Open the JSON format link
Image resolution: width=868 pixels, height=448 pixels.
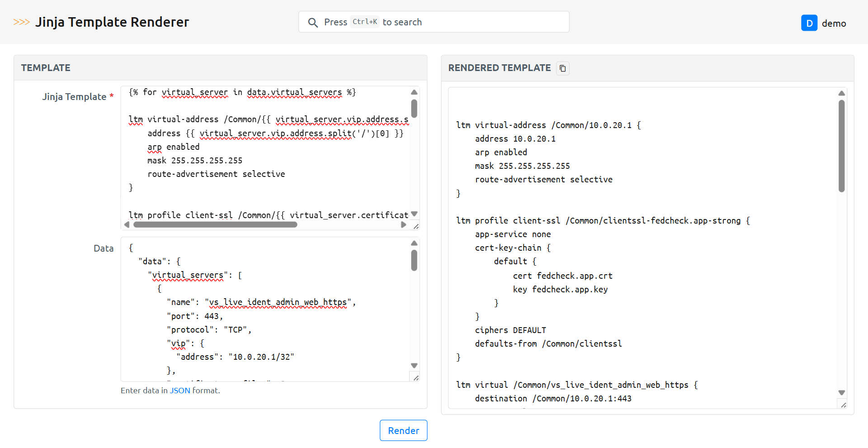point(180,391)
